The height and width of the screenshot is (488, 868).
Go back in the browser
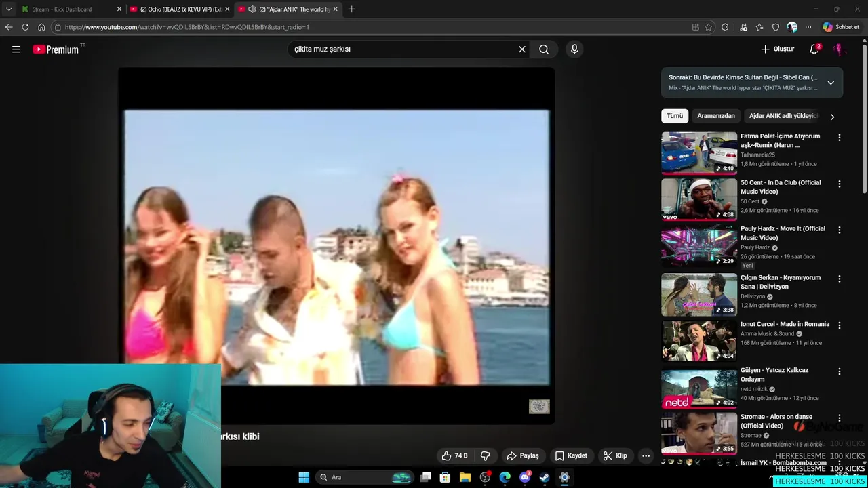click(x=8, y=27)
